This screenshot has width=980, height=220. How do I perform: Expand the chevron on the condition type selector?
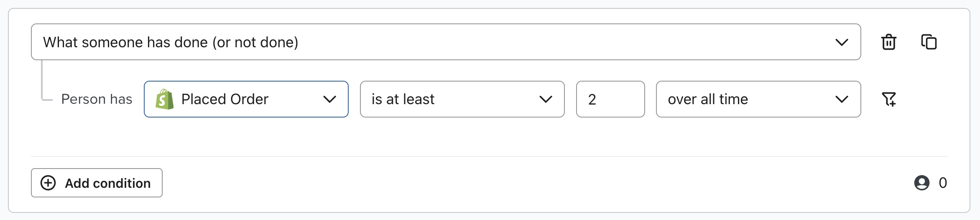click(x=841, y=42)
